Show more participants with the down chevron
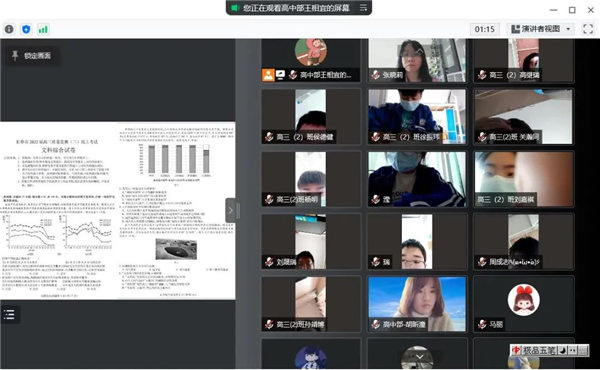The width and height of the screenshot is (600, 370). point(420,357)
